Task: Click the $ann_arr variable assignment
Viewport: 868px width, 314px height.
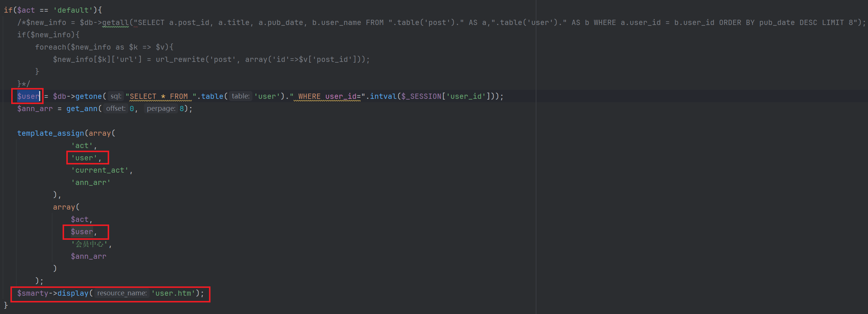Action: pos(35,109)
